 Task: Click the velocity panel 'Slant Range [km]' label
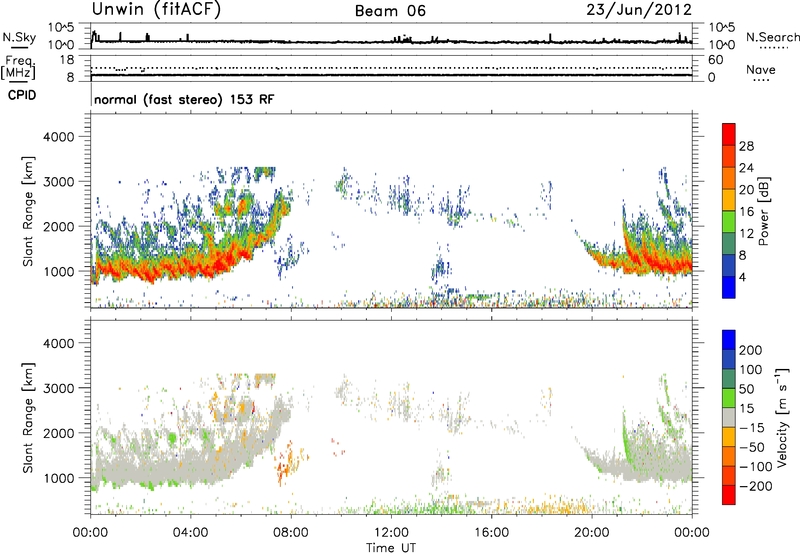pos(28,418)
